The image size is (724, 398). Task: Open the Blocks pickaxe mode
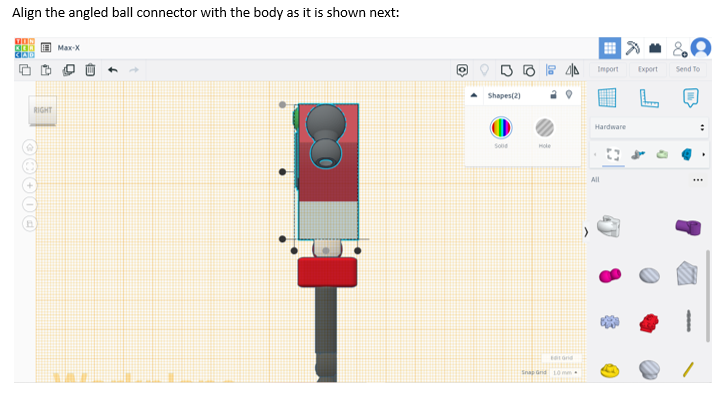point(633,48)
